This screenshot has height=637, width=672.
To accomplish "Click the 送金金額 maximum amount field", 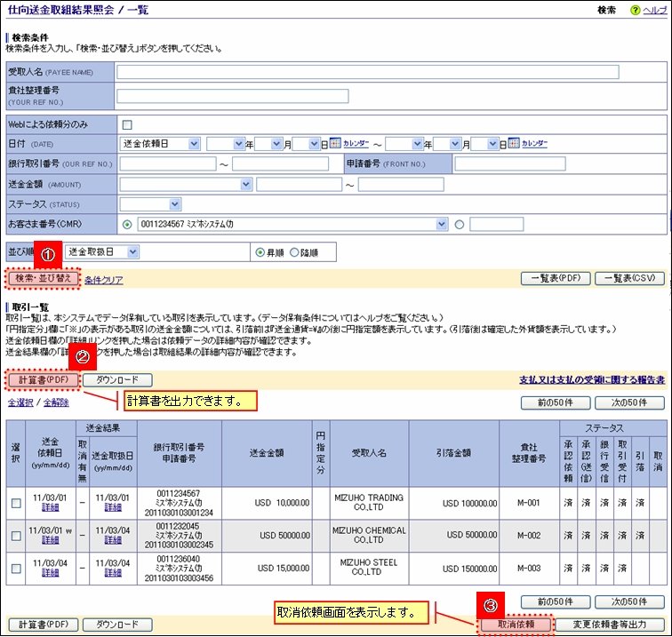I will pyautogui.click(x=401, y=185).
